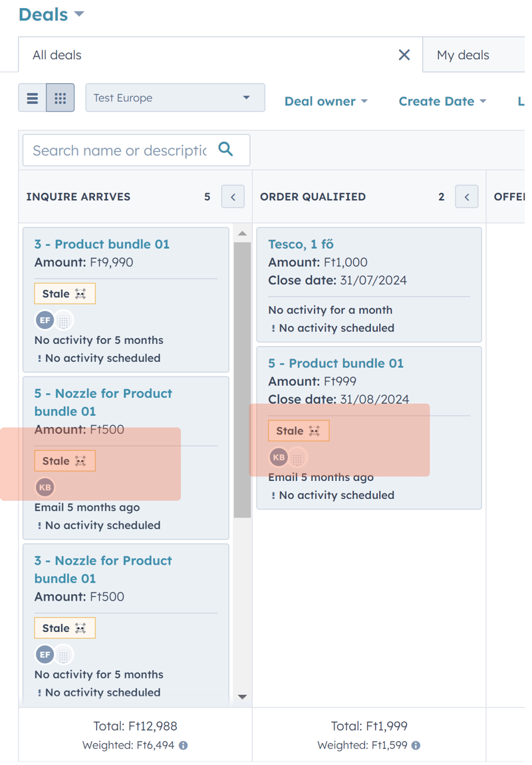Collapse the Order Qualified column
This screenshot has height=765, width=532.
click(x=467, y=197)
